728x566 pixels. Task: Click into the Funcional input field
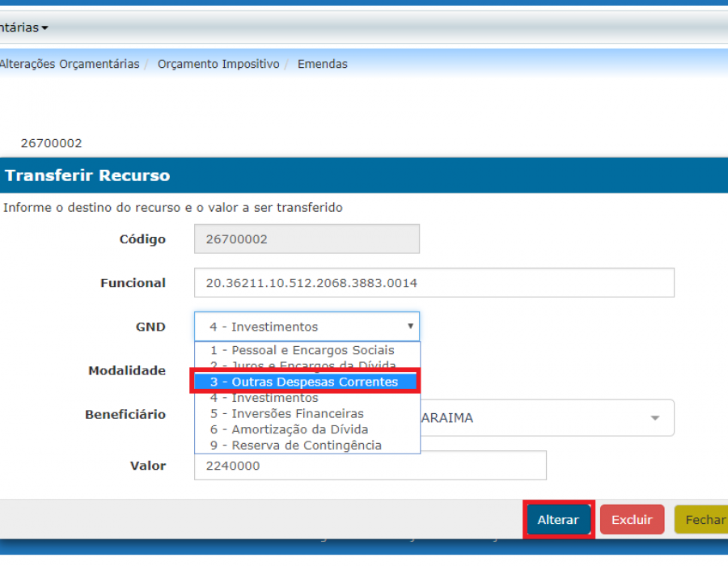point(434,282)
